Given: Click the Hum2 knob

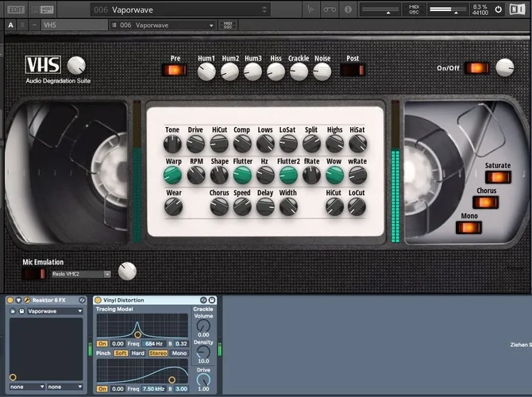Looking at the screenshot, I should point(229,71).
